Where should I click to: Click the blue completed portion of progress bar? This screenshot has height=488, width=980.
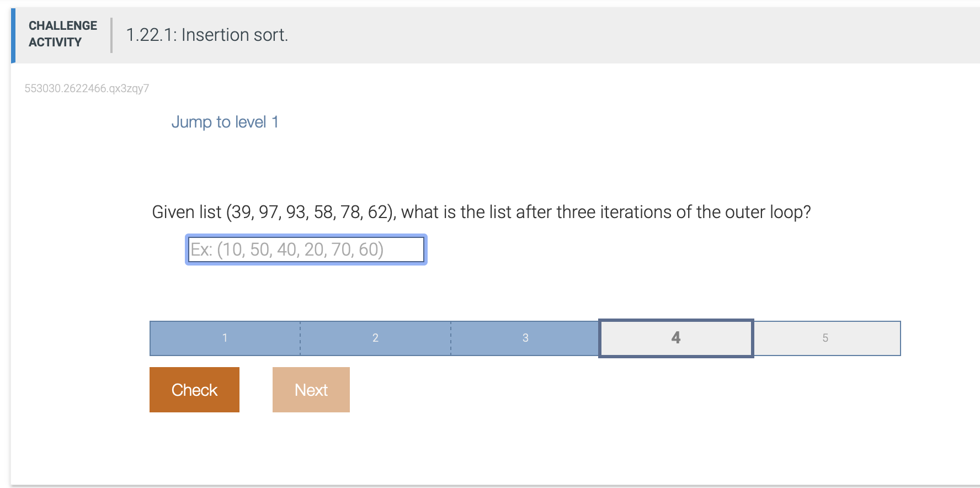pyautogui.click(x=375, y=338)
